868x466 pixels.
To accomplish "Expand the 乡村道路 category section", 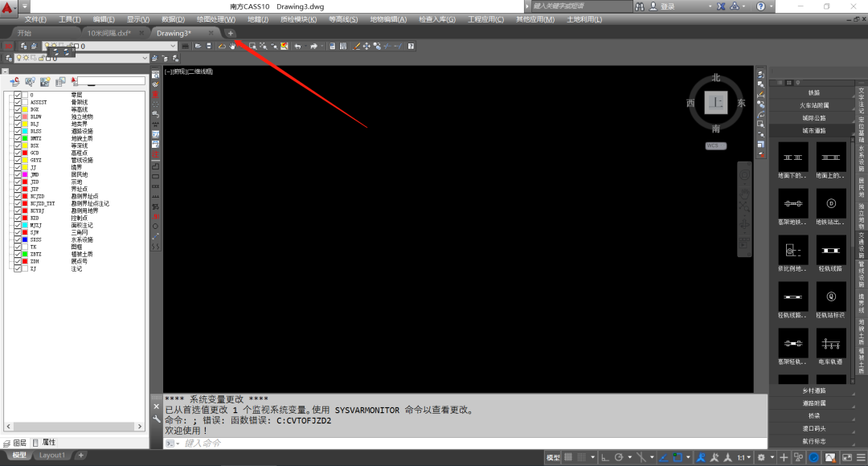I will [813, 390].
